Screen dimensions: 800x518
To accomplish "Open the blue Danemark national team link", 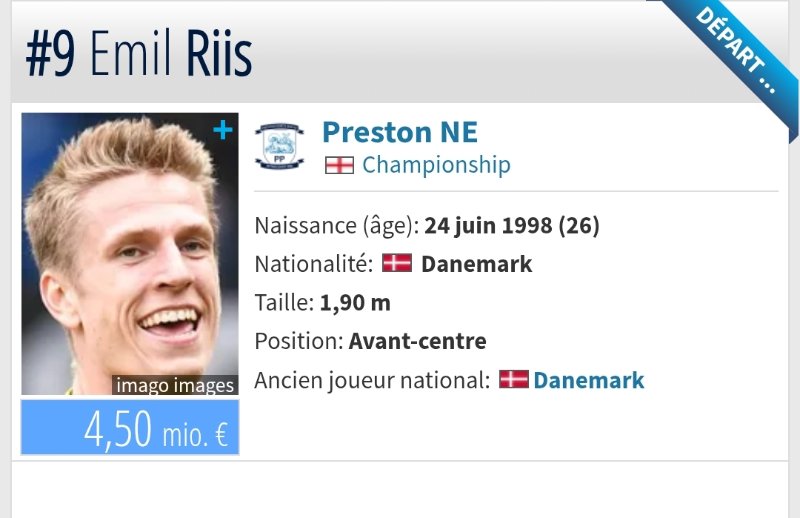I will (x=588, y=380).
